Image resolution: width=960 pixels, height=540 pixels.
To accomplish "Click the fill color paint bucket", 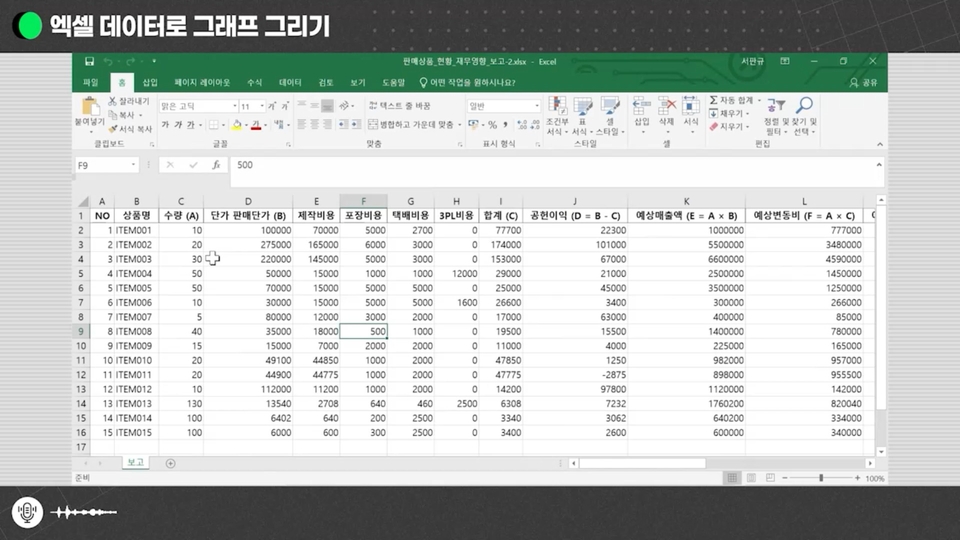I will (237, 125).
